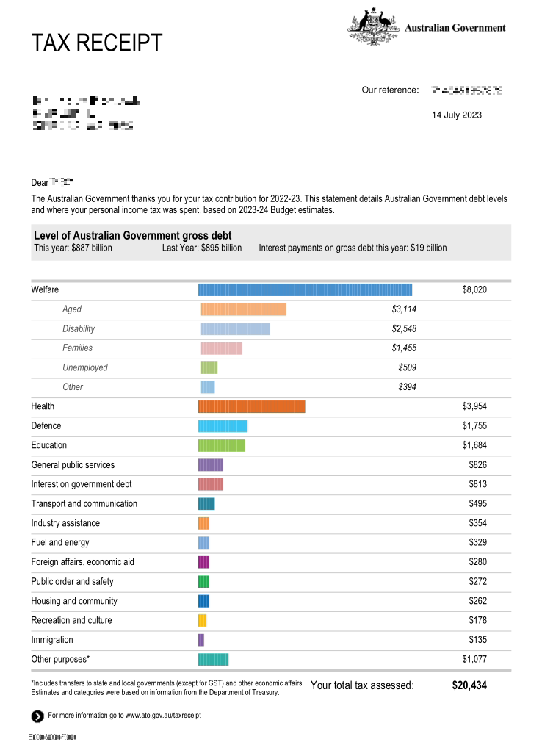542x756 pixels.
Task: Click the yellow Recreation and culture bar
Action: 202,620
